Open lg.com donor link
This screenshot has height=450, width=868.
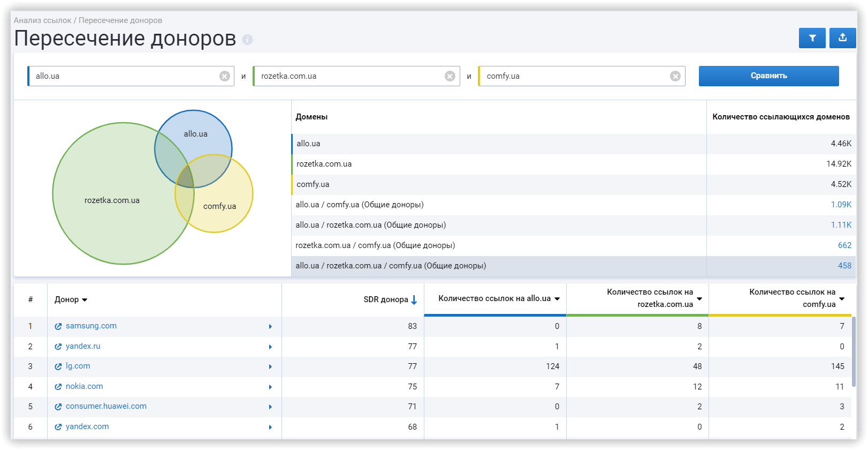pyautogui.click(x=78, y=366)
